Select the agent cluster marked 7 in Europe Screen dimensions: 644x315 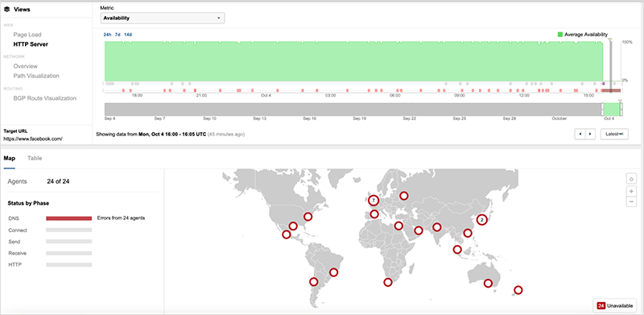pyautogui.click(x=373, y=201)
